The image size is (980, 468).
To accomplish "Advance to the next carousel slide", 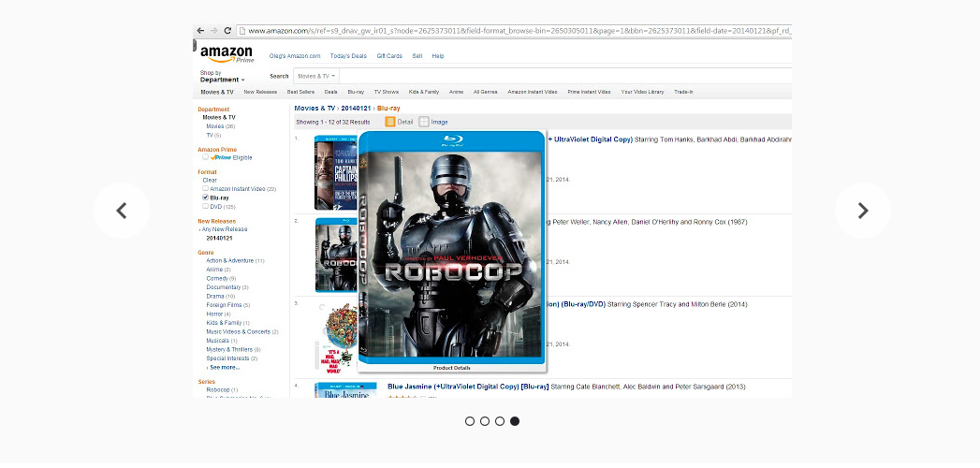I will [x=862, y=211].
